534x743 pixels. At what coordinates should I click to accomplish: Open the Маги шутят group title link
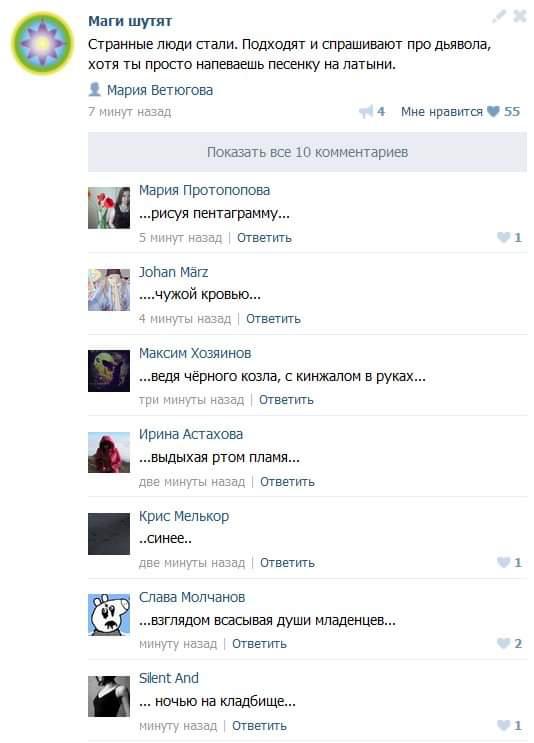point(130,21)
